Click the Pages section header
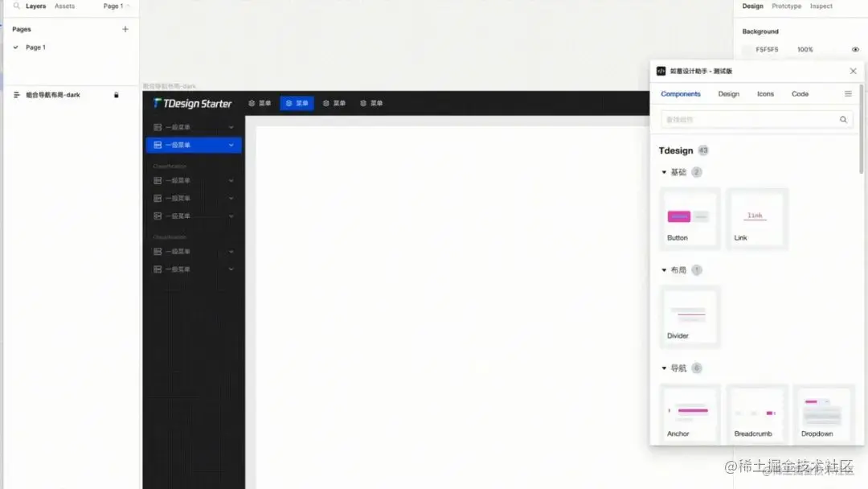 point(22,29)
